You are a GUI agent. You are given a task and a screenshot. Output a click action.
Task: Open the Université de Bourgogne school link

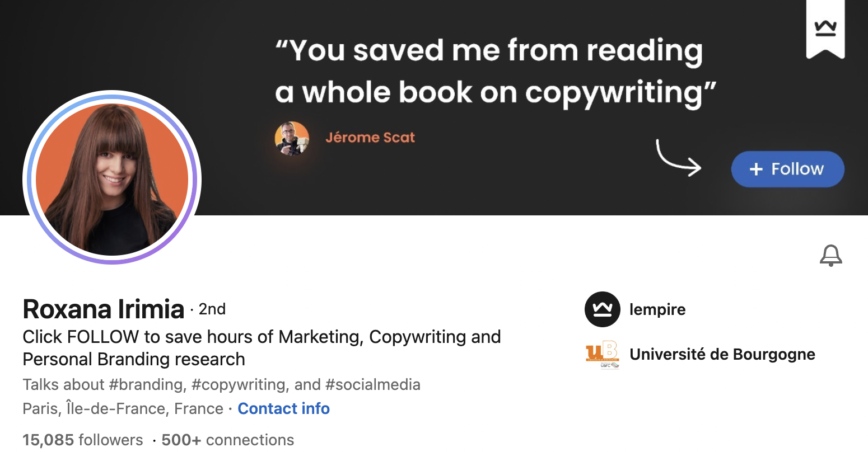tap(722, 355)
